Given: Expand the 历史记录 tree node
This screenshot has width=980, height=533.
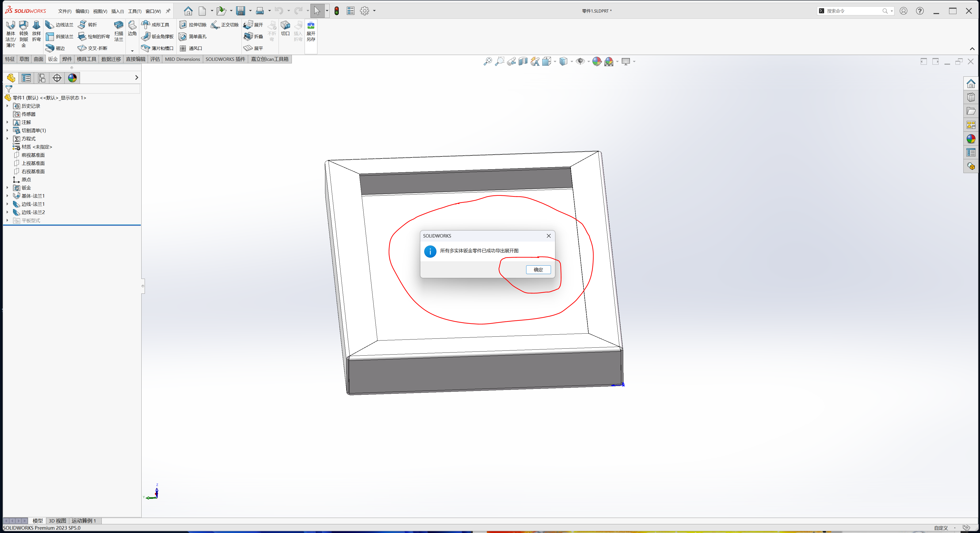Looking at the screenshot, I should 7,106.
